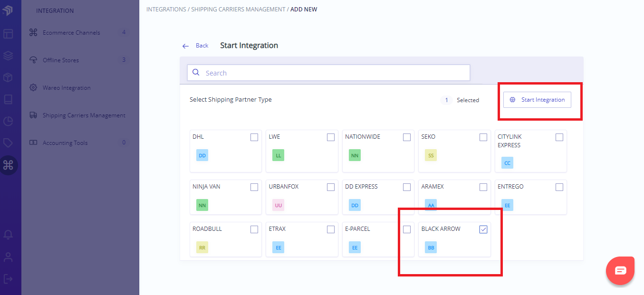Screen dimensions: 644x295
Task: Open the book icon in the sidebar
Action: [x=8, y=99]
